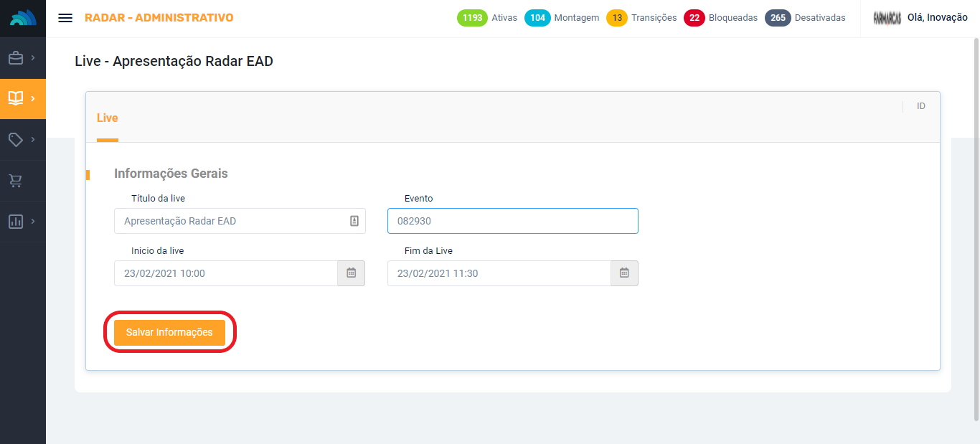
Task: Click contact card icon in title field
Action: click(x=354, y=221)
